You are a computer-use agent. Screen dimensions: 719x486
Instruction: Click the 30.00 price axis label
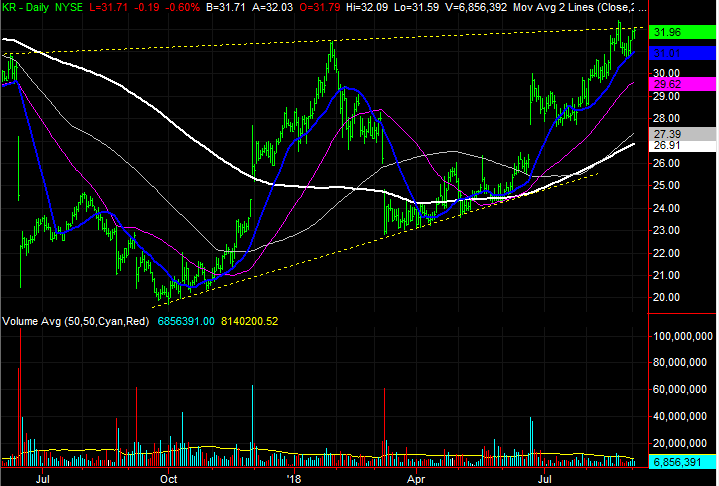click(666, 73)
